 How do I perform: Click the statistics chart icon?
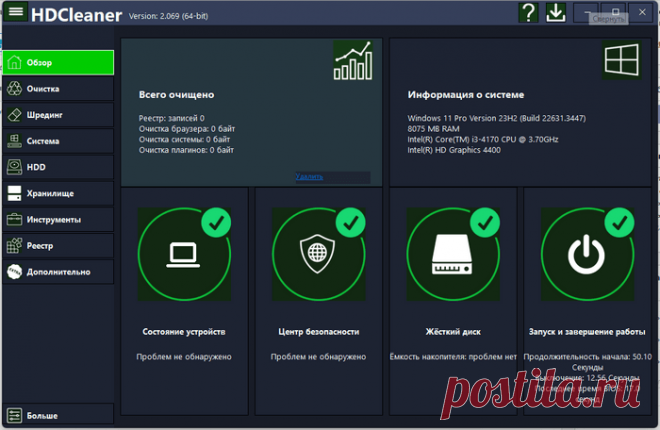tap(353, 60)
